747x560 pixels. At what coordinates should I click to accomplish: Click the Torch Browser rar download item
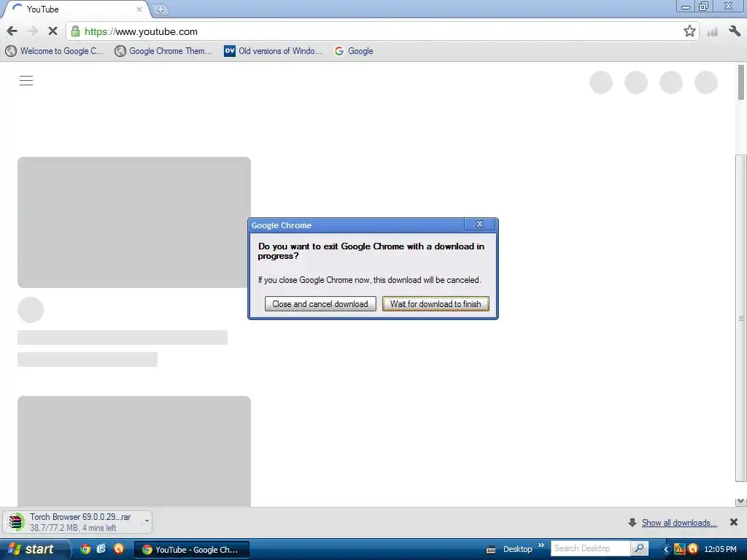coord(71,522)
